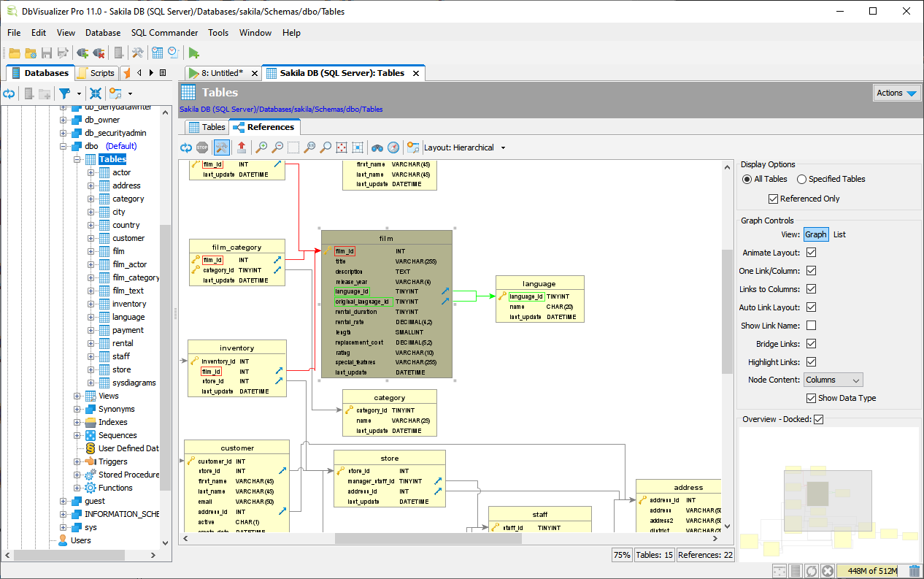Enable the Show Link Name checkbox

pos(811,326)
